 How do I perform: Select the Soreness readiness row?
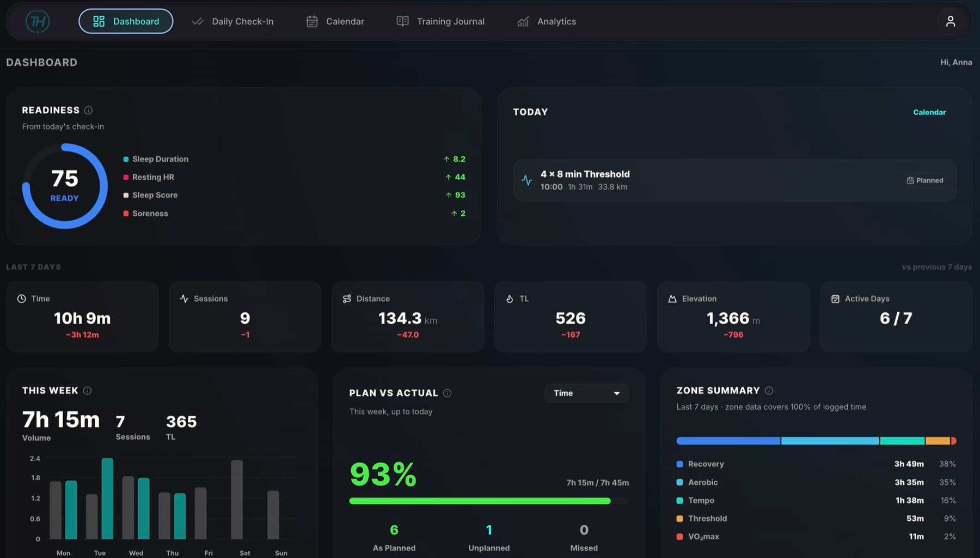point(294,214)
